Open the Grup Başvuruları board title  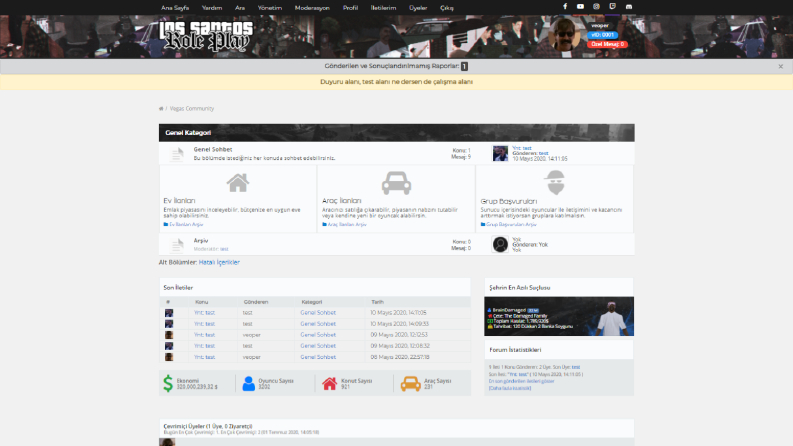pyautogui.click(x=509, y=201)
